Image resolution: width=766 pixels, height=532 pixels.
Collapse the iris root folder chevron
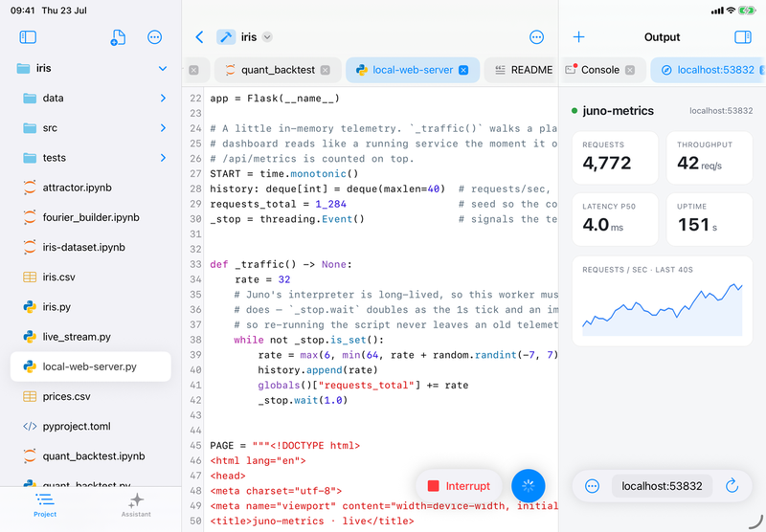pos(163,68)
